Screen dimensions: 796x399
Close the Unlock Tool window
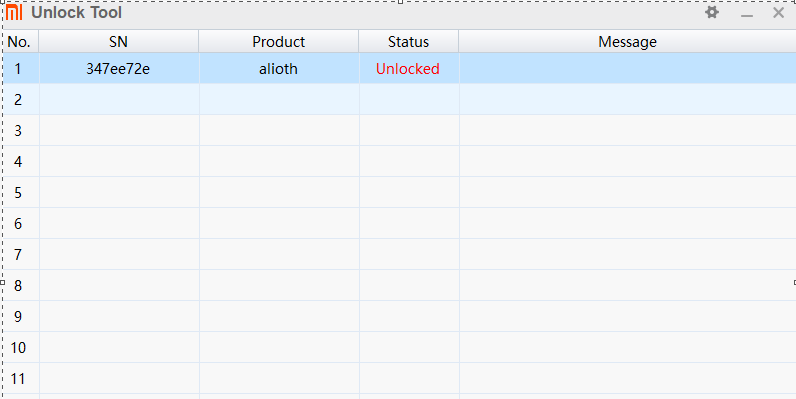(x=778, y=13)
